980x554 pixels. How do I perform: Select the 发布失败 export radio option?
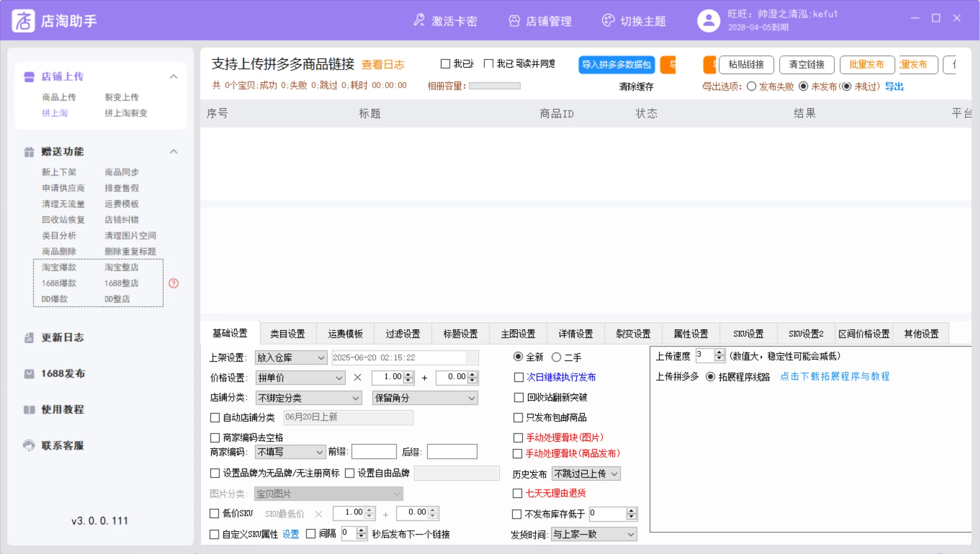tap(751, 86)
